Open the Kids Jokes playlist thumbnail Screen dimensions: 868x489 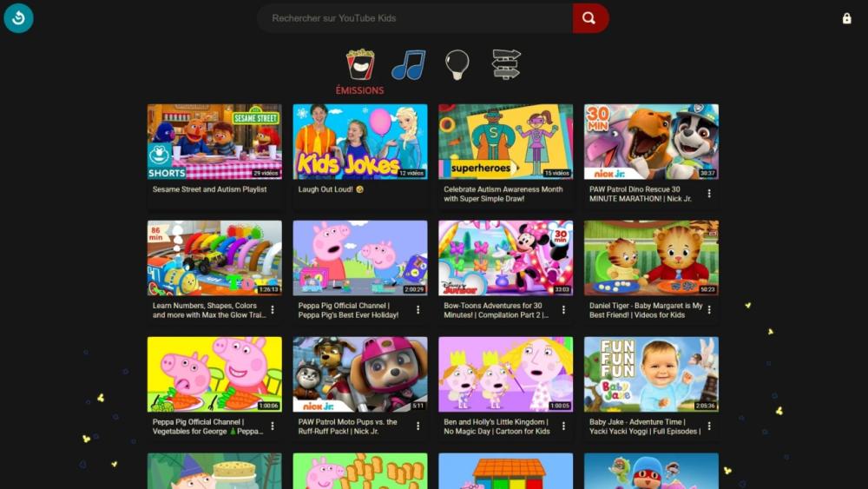point(360,142)
